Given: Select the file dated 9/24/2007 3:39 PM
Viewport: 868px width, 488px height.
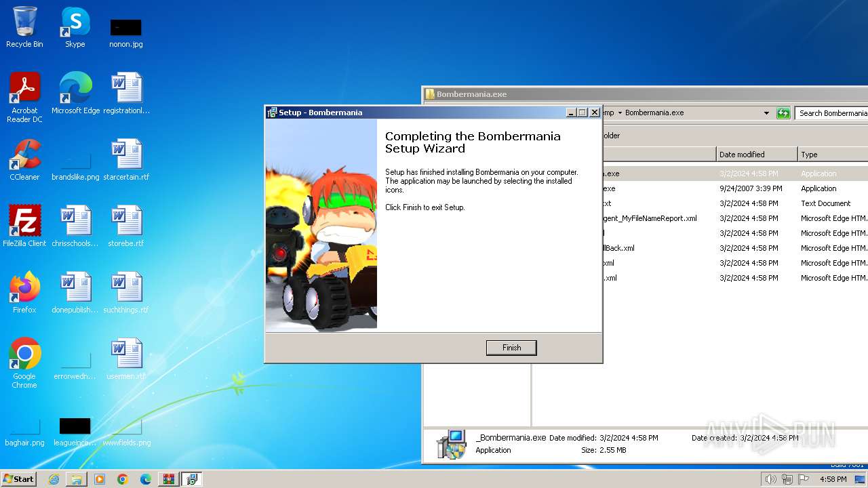Looking at the screenshot, I should [x=735, y=188].
